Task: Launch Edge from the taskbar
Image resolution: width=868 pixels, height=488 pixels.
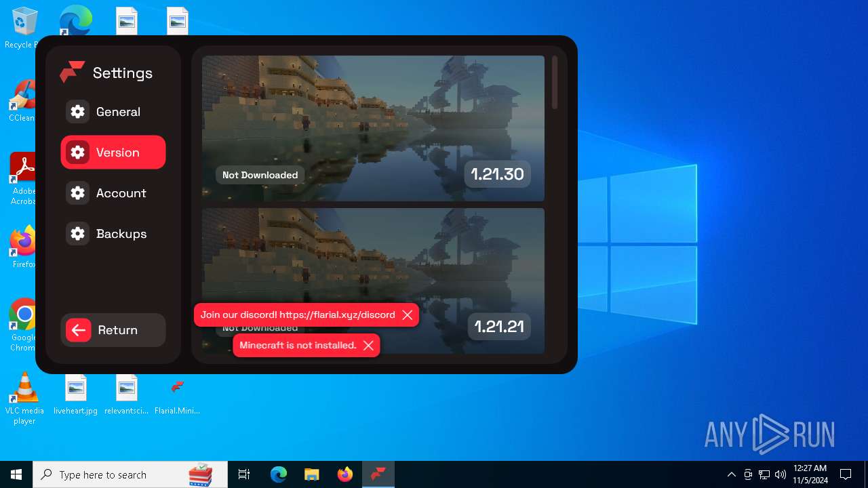Action: 279,474
